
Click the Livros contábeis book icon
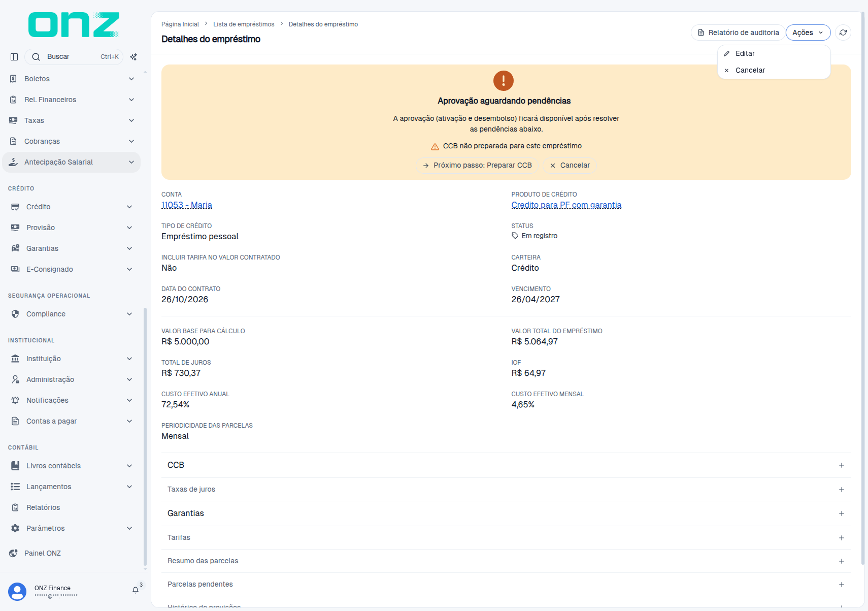[x=15, y=466]
